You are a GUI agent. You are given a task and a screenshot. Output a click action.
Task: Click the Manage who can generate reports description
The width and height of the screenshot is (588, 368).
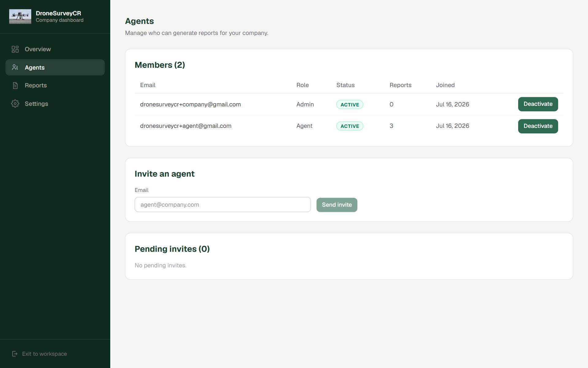pos(197,33)
